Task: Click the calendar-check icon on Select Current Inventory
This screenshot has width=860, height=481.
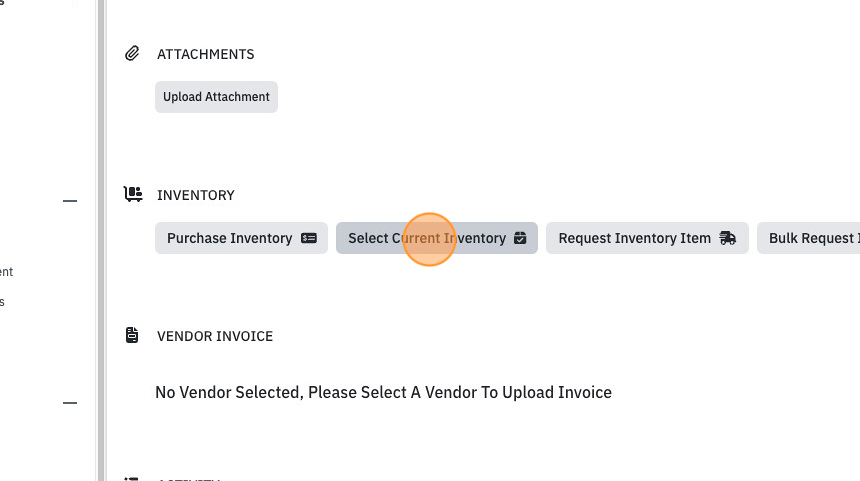Action: (x=520, y=238)
